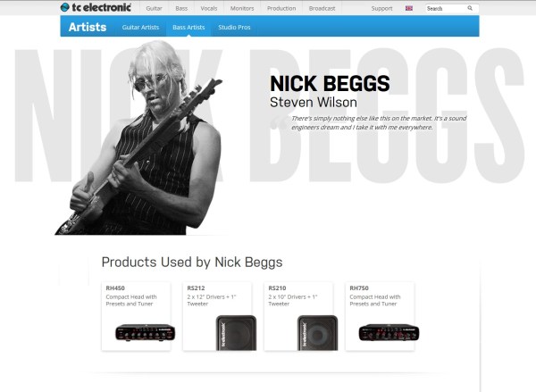Open the Bass menu
536x392 pixels.
coord(181,8)
